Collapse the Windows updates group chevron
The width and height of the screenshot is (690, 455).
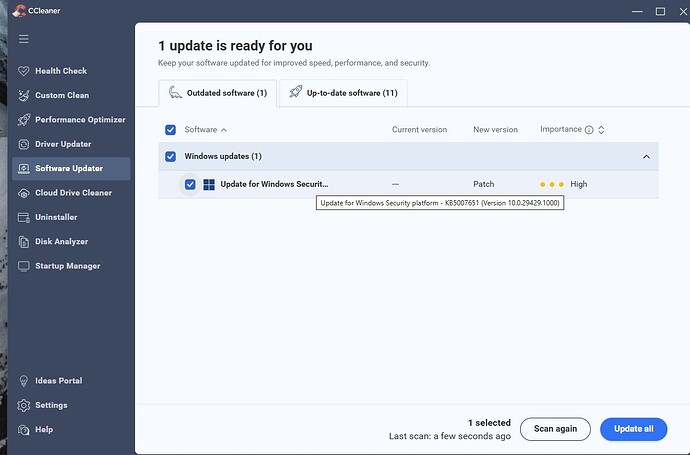[646, 157]
